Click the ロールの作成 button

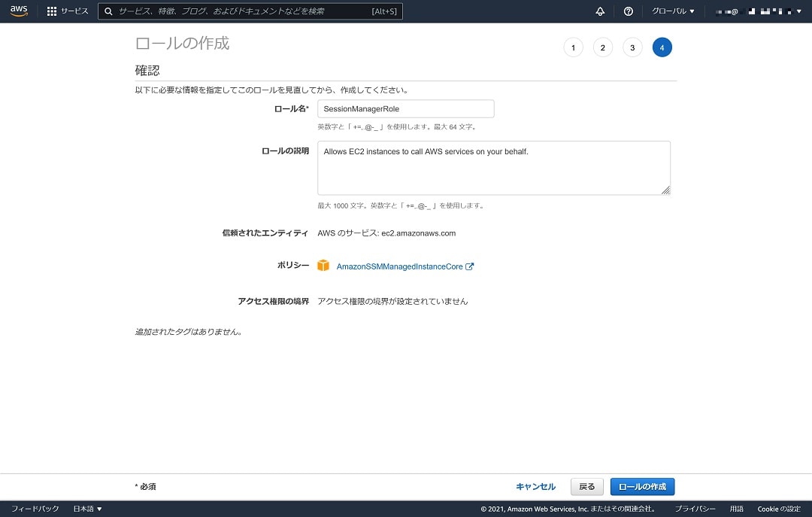(x=642, y=486)
